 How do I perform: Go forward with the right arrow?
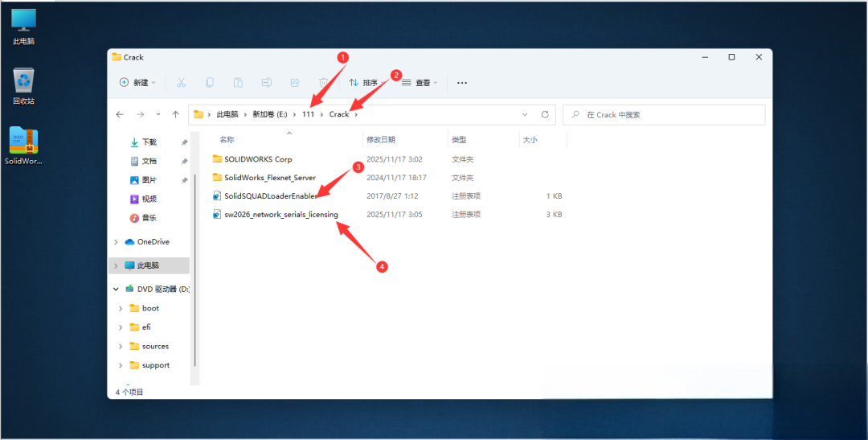(140, 115)
